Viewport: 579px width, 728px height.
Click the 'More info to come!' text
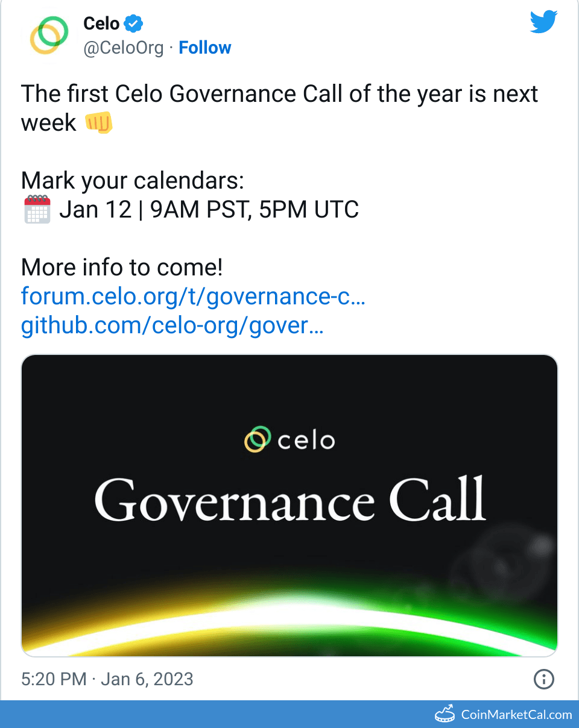pyautogui.click(x=122, y=268)
